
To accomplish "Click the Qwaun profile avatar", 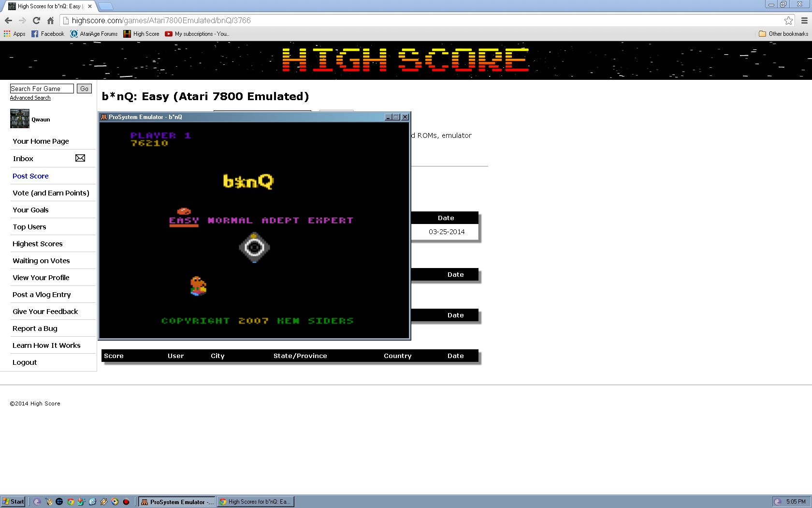I will click(20, 119).
